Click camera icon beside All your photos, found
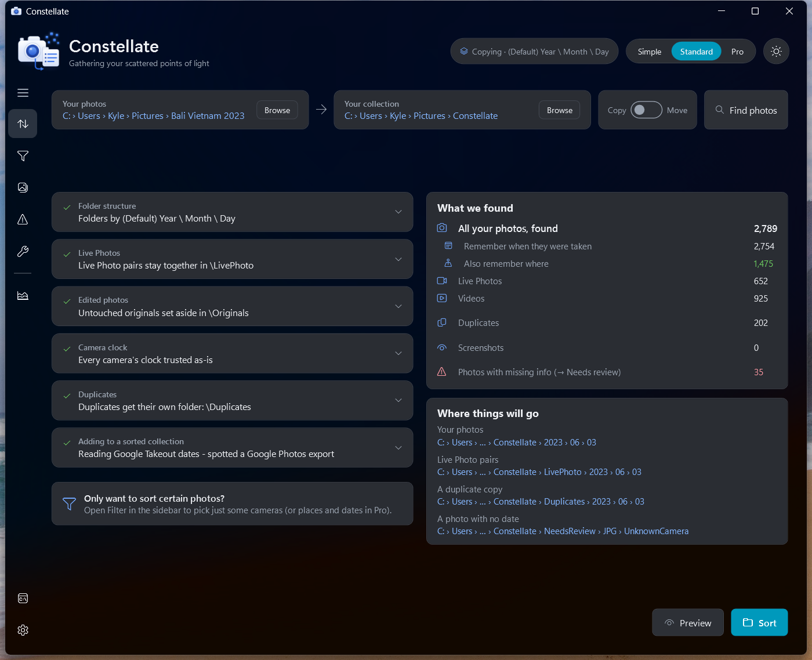The height and width of the screenshot is (660, 812). point(442,228)
